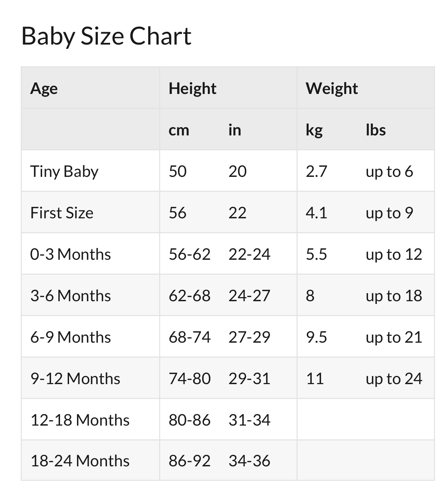Image resolution: width=444 pixels, height=504 pixels.
Task: Select the Tiny Baby row label
Action: point(64,171)
